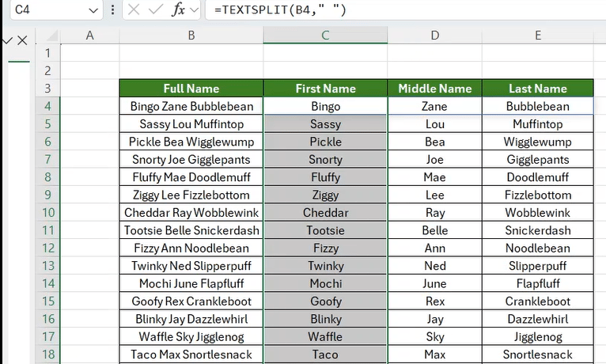The width and height of the screenshot is (606, 364).
Task: Click the Select All corner triangle
Action: pos(52,36)
